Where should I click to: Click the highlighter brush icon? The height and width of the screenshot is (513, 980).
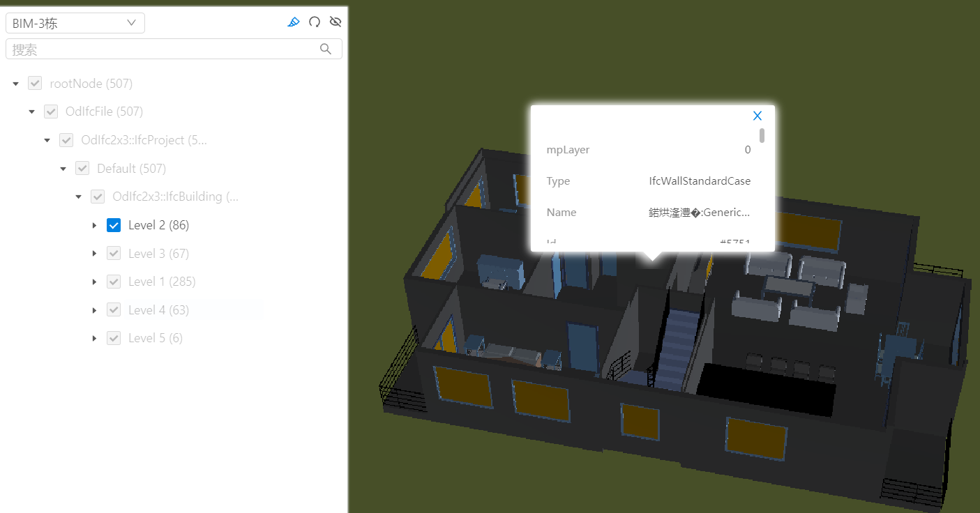(294, 22)
